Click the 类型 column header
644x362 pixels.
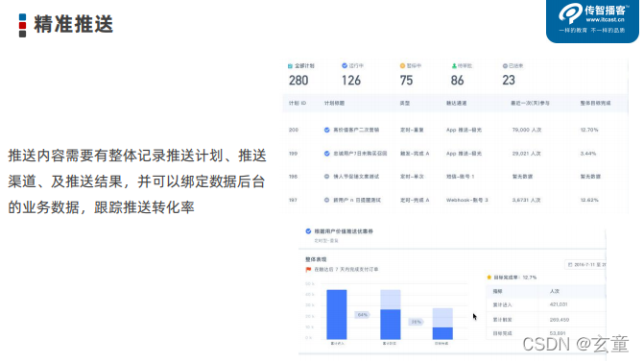(405, 103)
